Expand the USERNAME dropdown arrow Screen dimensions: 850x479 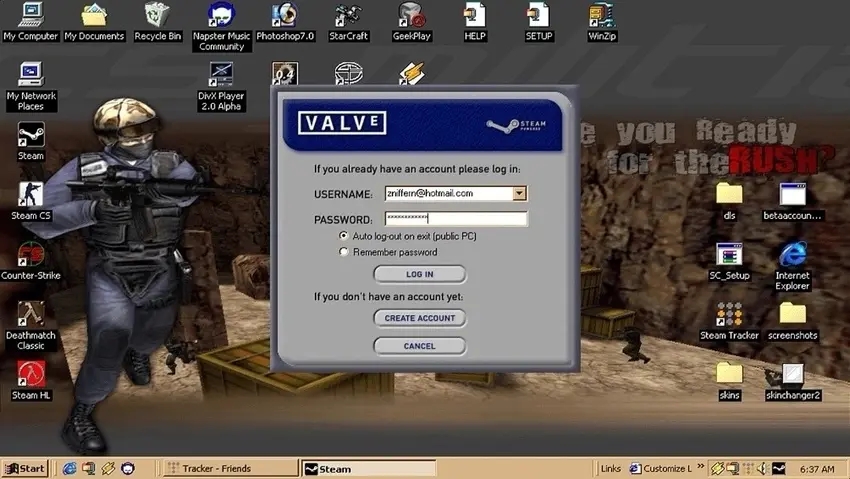pos(519,193)
